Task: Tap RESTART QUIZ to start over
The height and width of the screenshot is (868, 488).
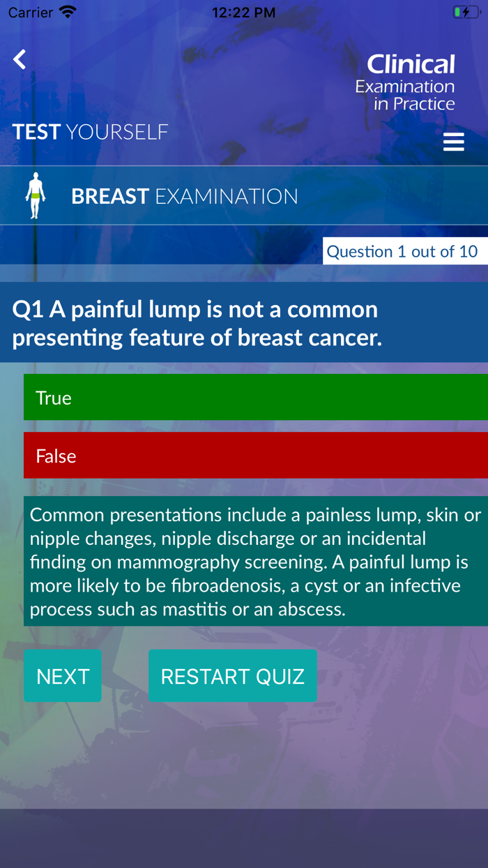Action: click(x=233, y=675)
